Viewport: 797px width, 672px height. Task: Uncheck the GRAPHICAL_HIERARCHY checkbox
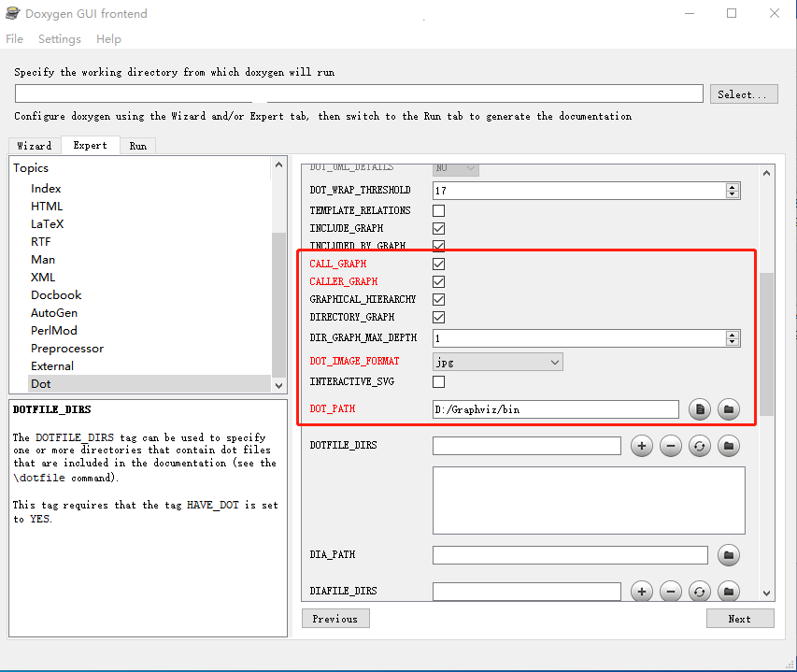pos(438,299)
